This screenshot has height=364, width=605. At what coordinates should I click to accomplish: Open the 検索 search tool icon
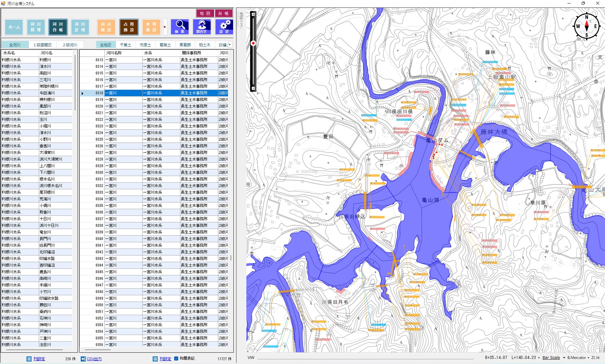pos(180,27)
